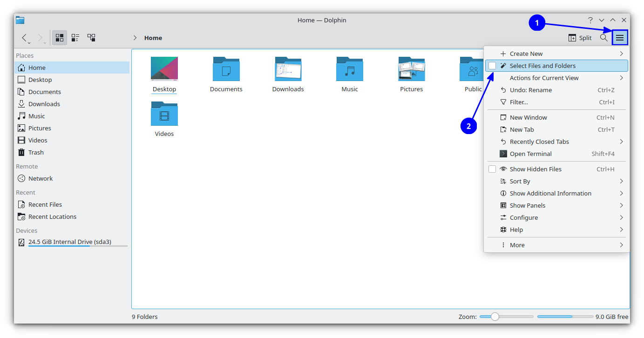Open the Network location in the sidebar
644x338 pixels.
[x=40, y=178]
